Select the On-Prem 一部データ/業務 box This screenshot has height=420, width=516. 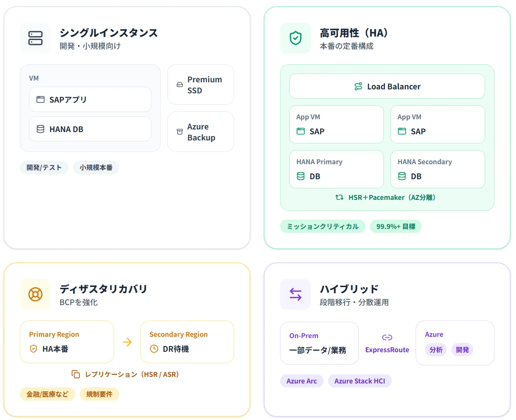click(x=319, y=343)
